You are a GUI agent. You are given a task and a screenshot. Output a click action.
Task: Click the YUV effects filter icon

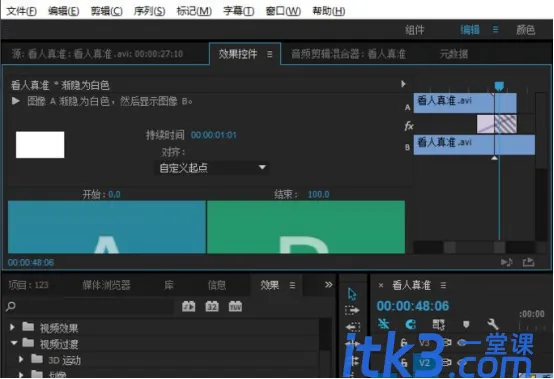pyautogui.click(x=235, y=306)
